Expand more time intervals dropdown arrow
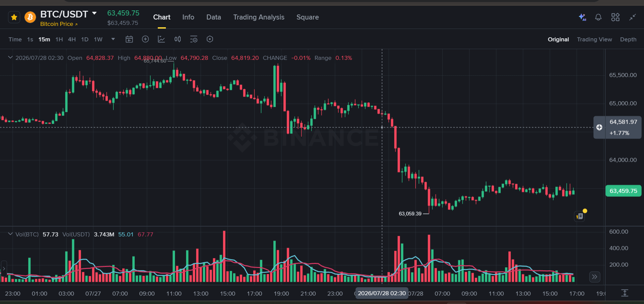This screenshot has height=304, width=644. click(113, 39)
